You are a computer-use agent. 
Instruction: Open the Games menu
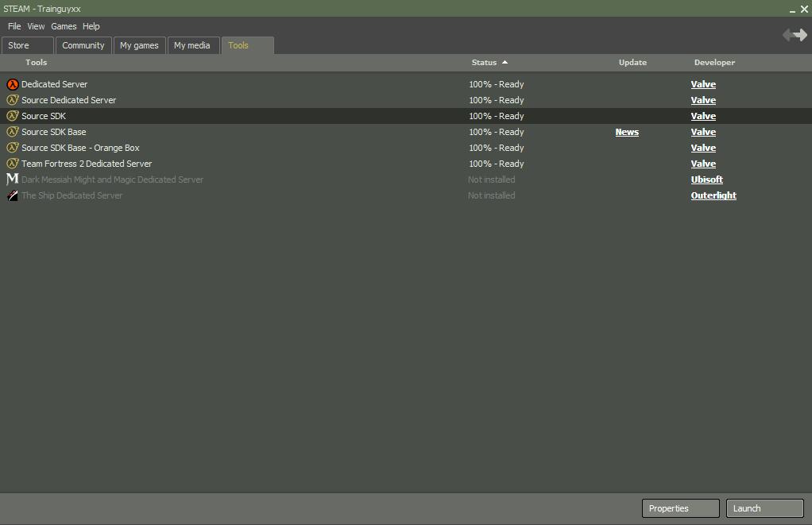click(x=64, y=26)
